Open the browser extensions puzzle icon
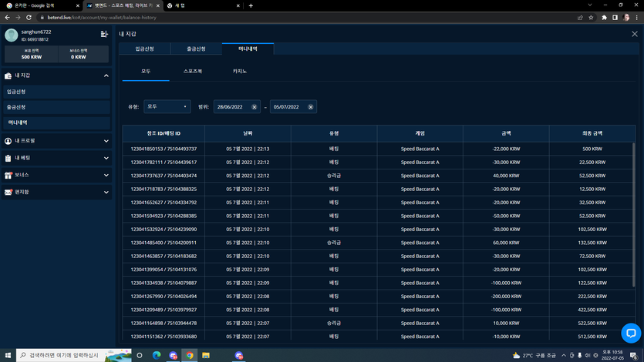Viewport: 644px width, 362px height. click(x=604, y=17)
